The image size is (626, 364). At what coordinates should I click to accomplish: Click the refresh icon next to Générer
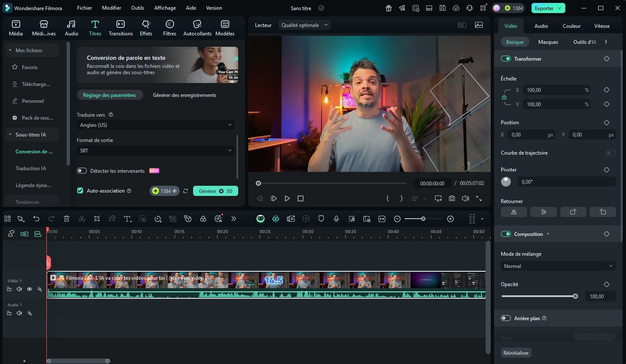coord(185,191)
